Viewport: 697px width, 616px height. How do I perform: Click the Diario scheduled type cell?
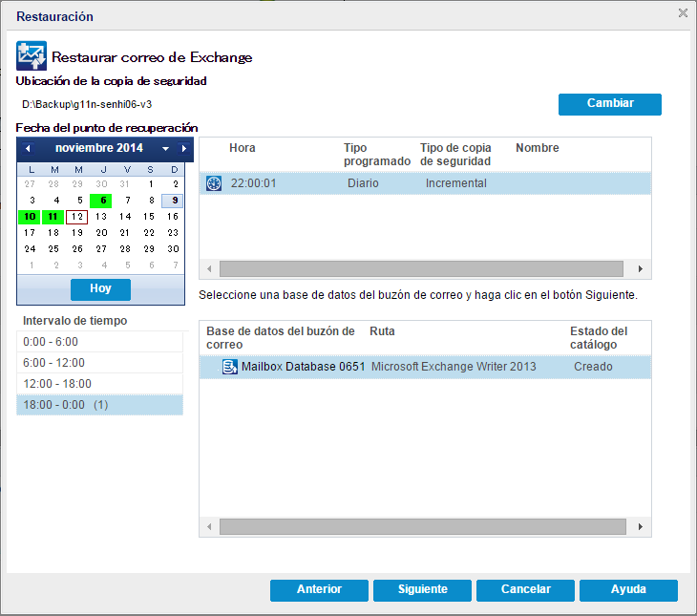pos(363,183)
